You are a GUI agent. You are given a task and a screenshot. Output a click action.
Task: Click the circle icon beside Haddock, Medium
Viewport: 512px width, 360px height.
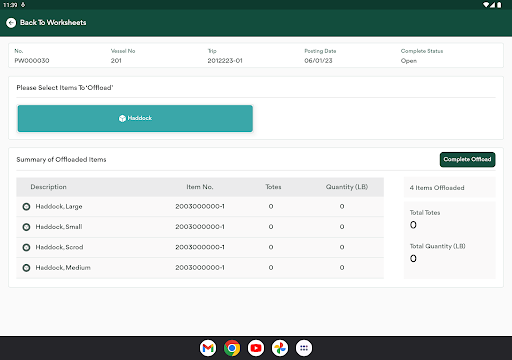[26, 268]
